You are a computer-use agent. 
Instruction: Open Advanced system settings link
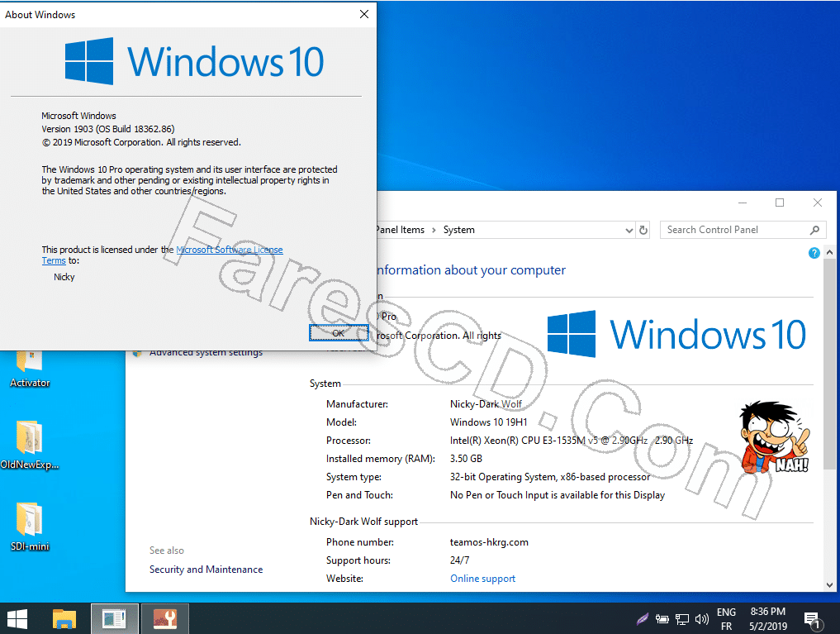point(206,353)
